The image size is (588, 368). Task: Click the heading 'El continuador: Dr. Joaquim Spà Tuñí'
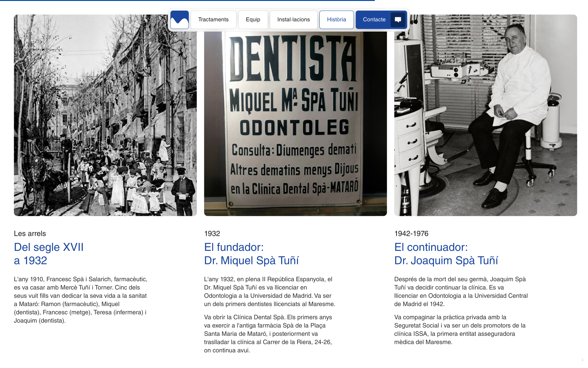[446, 254]
